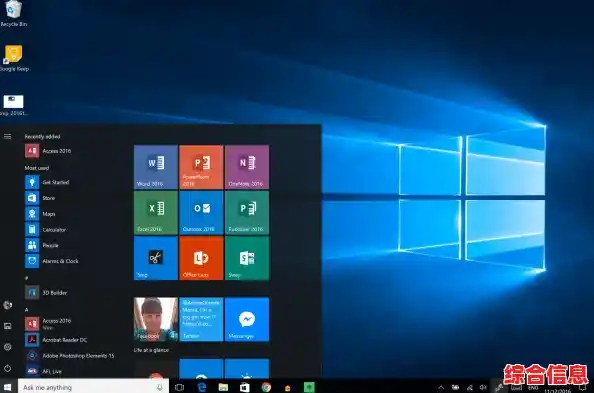Open Windows Ink Workspace pen icon
Screen dimensions: 594x393
[499, 387]
